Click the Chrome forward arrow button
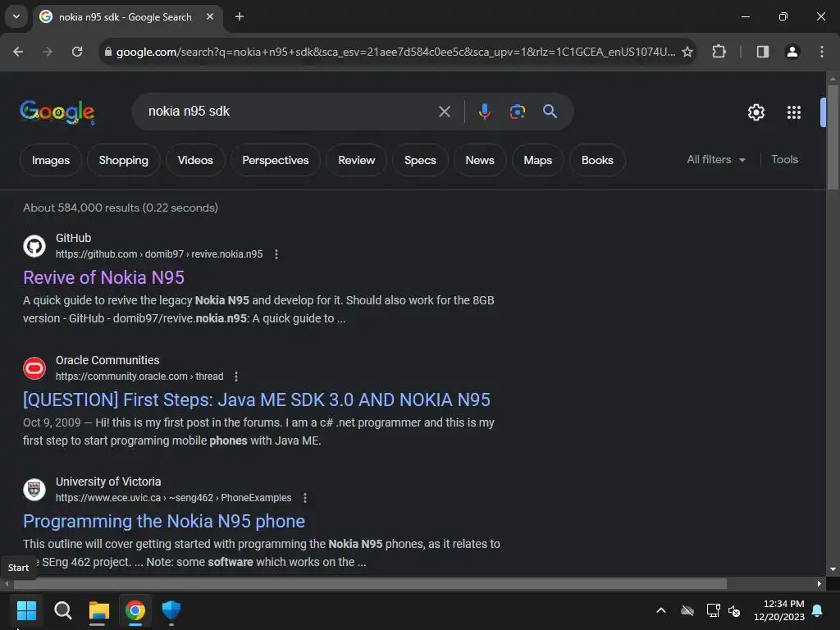840x630 pixels. coord(47,52)
